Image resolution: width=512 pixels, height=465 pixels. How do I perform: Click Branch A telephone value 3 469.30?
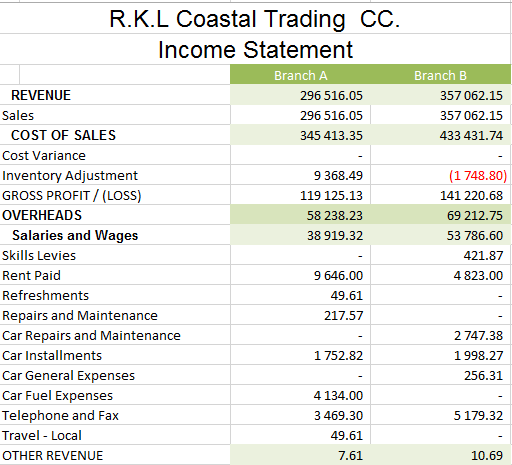[x=338, y=416]
